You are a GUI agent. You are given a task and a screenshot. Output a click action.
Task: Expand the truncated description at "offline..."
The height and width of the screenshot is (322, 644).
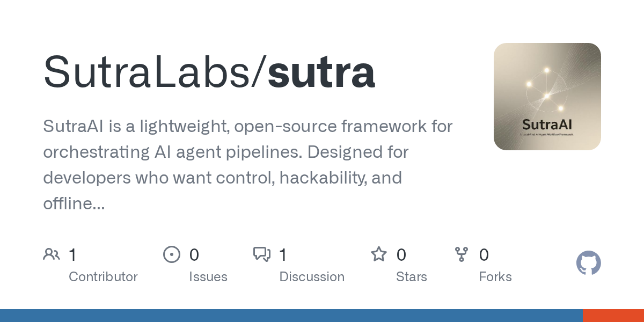coord(74,204)
